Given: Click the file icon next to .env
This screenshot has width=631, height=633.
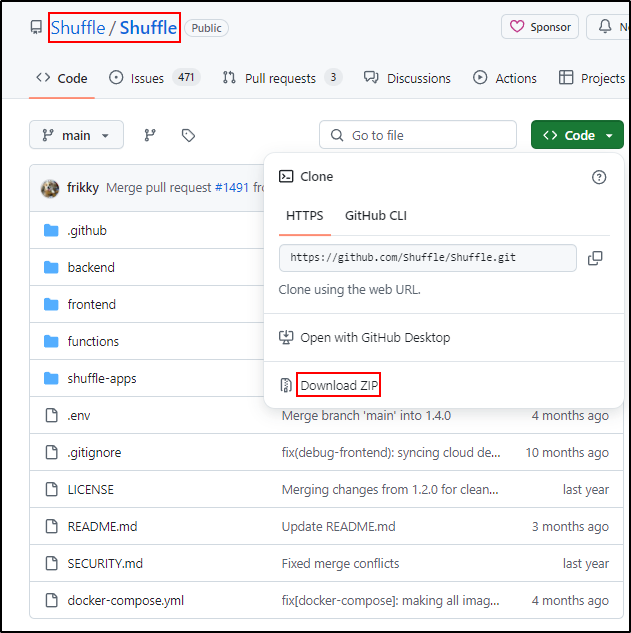Looking at the screenshot, I should 51,415.
